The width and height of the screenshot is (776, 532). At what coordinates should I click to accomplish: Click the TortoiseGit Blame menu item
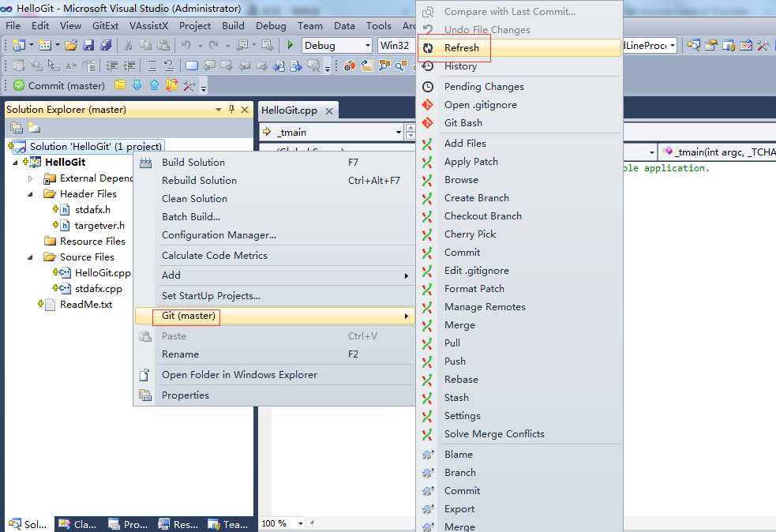519,455
